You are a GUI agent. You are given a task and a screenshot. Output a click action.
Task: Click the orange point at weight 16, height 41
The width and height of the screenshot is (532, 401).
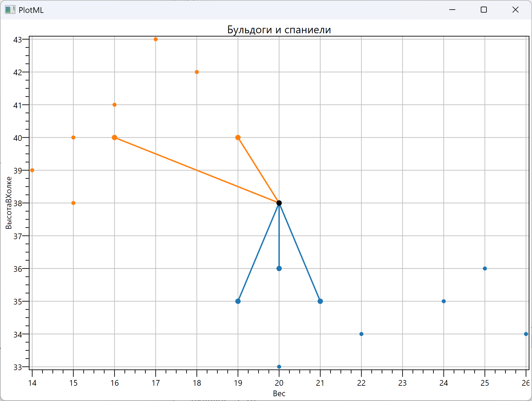click(114, 105)
